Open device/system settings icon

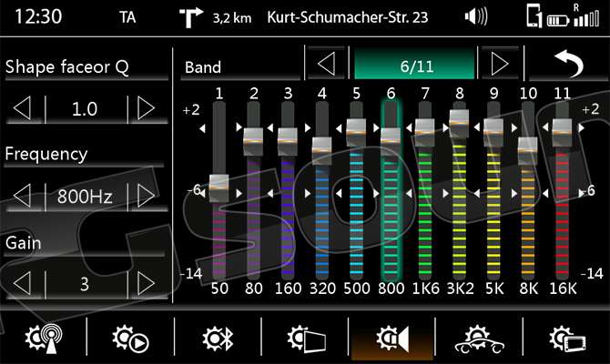567,339
